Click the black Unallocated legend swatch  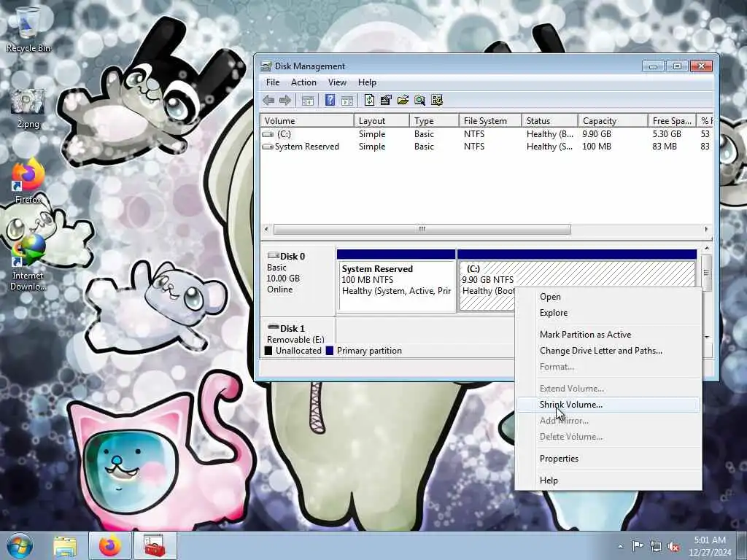268,351
